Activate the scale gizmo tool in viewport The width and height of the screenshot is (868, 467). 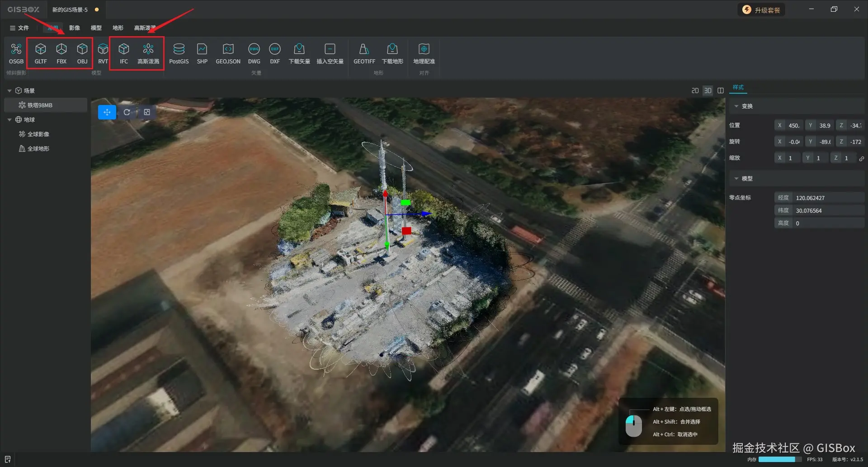147,112
